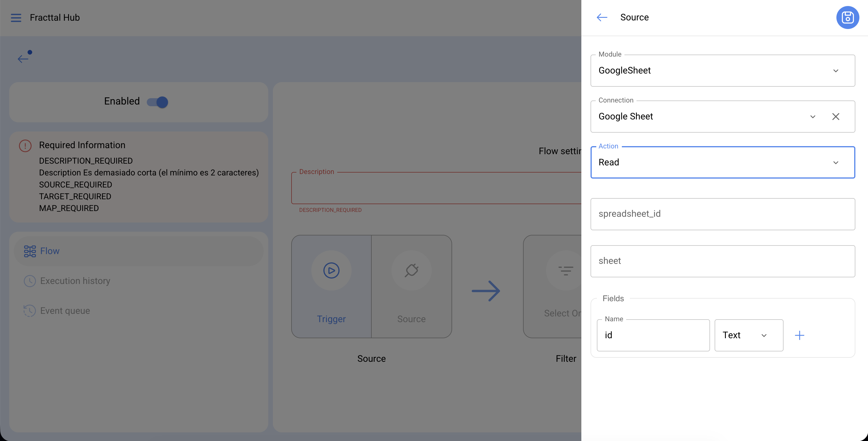Click the sheet input field
This screenshot has width=868, height=441.
[x=722, y=261]
